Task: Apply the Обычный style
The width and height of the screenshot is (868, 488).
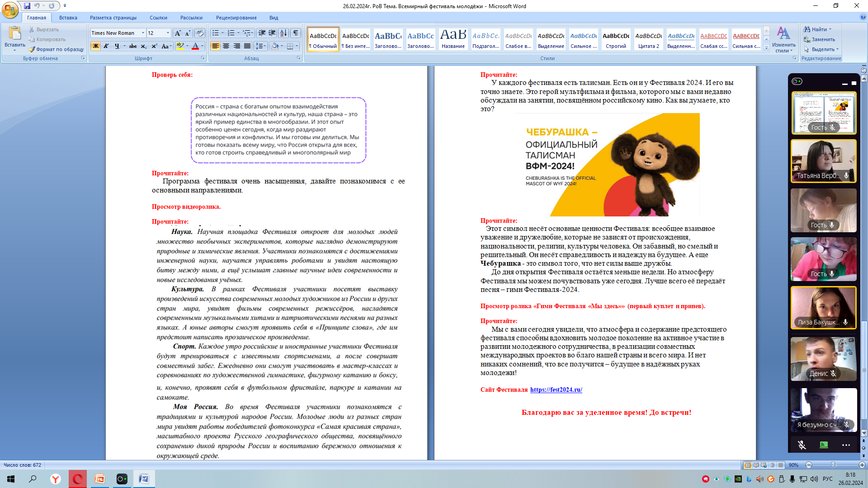Action: (323, 39)
